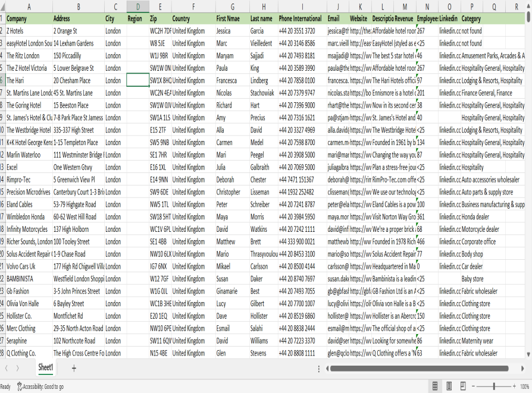Zoom in with the plus button
This screenshot has width=532, height=393.
tap(514, 386)
